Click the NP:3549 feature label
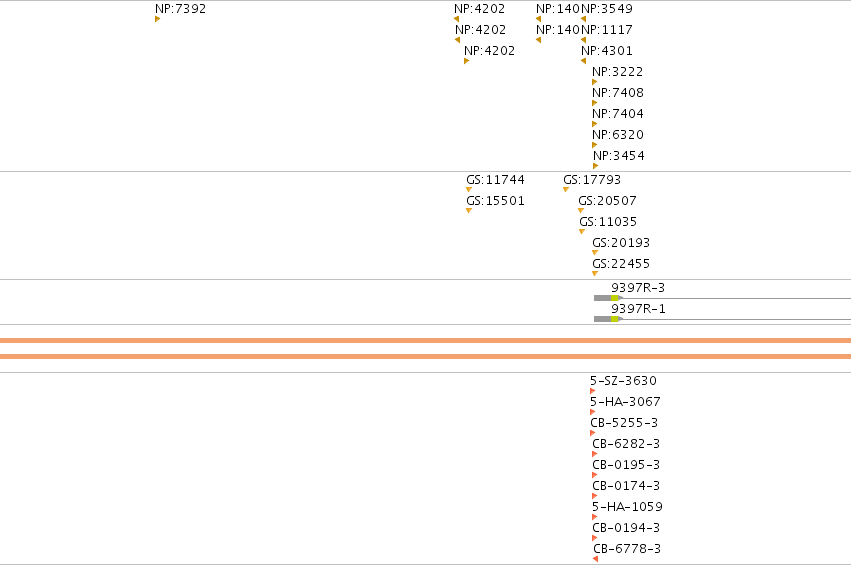This screenshot has height=565, width=851. (607, 9)
